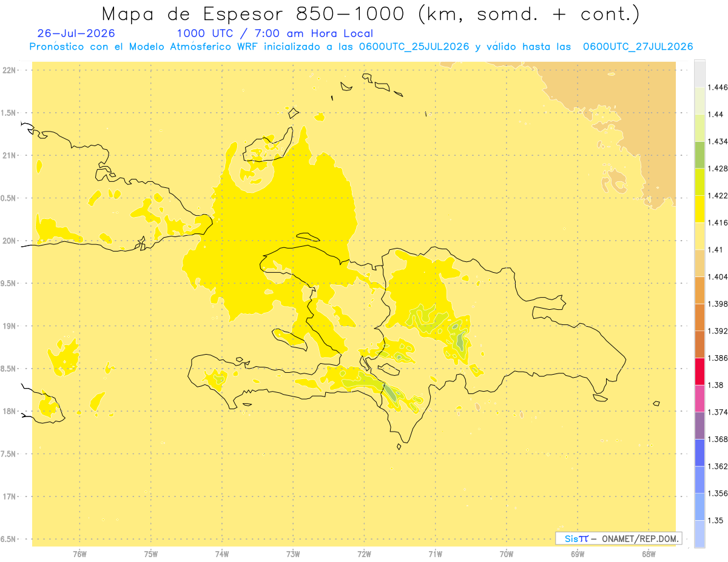Click the colorbar value '1.374'
The height and width of the screenshot is (562, 728).
pyautogui.click(x=718, y=412)
